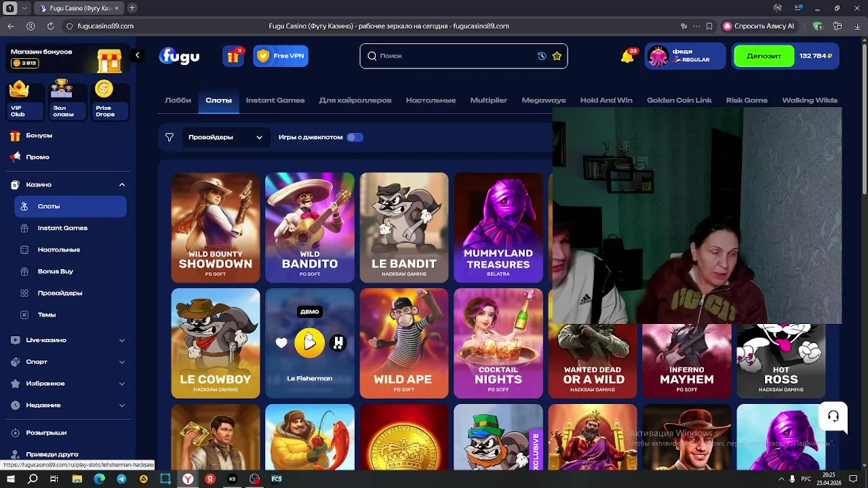
Task: Open support headset chat button
Action: tap(833, 416)
